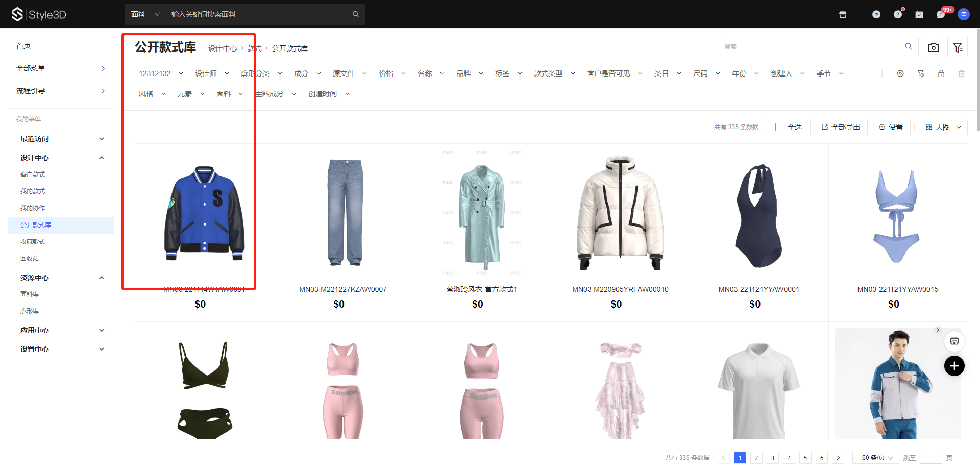Expand the 年份 filter dropdown

(x=745, y=73)
